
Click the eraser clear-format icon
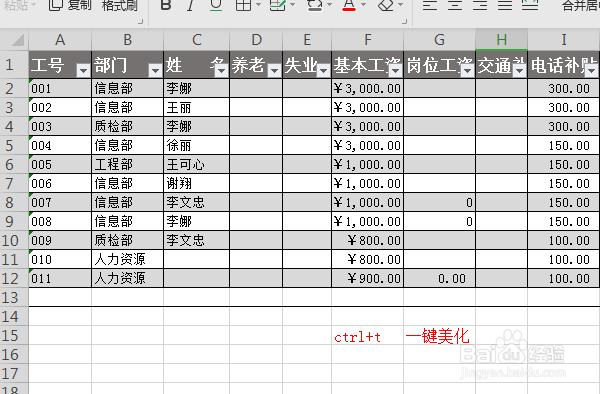[x=386, y=5]
